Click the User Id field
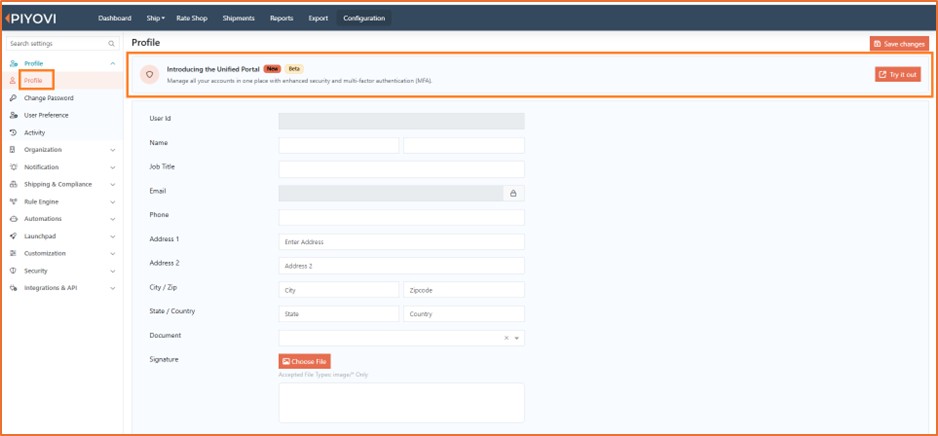The image size is (938, 436). [x=401, y=121]
